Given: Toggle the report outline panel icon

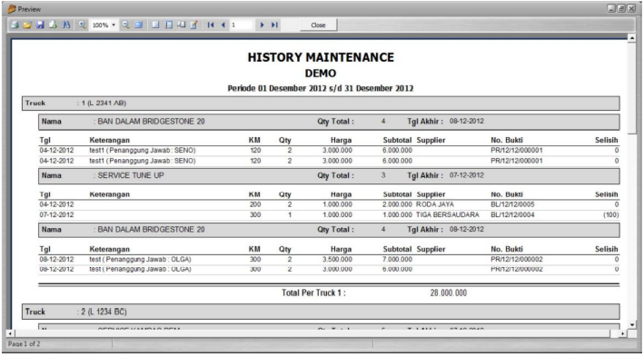Looking at the screenshot, I should [x=155, y=25].
